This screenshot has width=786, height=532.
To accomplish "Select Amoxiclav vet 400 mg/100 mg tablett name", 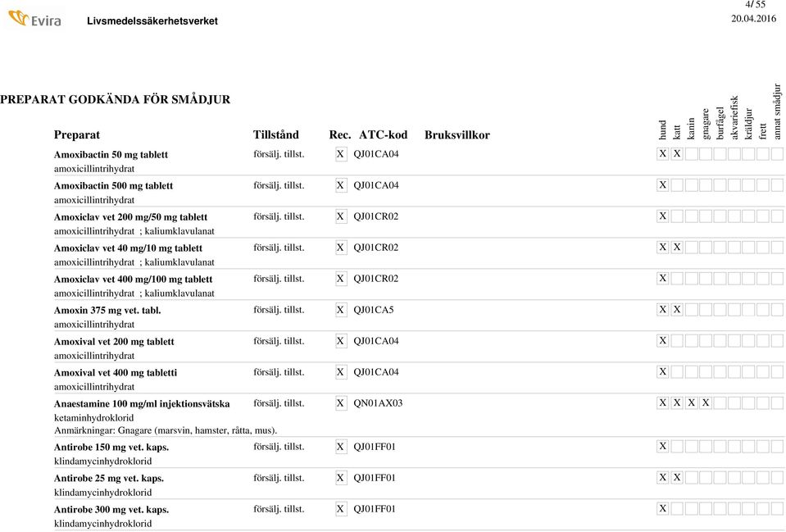I will pos(133,279).
